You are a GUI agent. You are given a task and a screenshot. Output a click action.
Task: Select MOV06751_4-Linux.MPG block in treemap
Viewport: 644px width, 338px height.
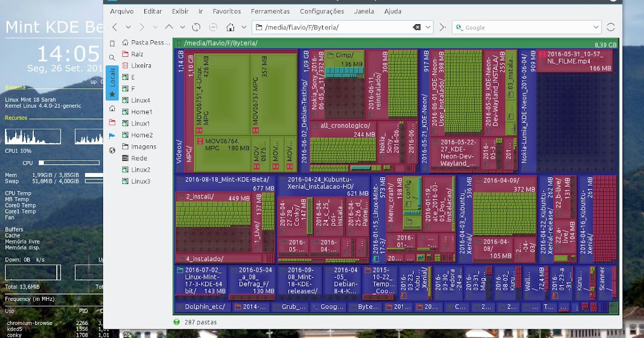pyautogui.click(x=222, y=94)
